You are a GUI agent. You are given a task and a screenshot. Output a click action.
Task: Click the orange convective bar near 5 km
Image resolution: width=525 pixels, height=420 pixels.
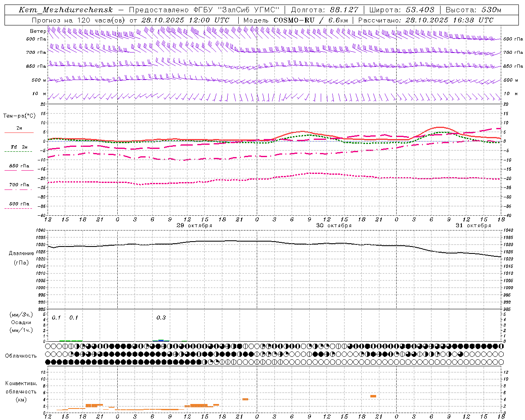pyautogui.click(x=373, y=396)
